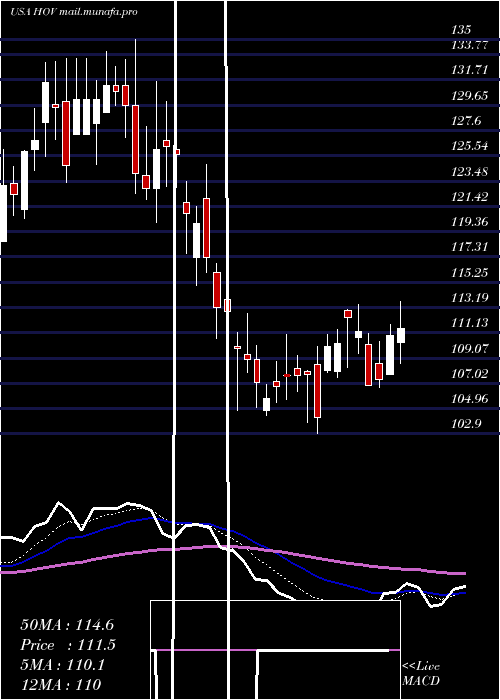Click the 'Price : 111.5' reading
This screenshot has height=700, width=500.
pos(68,645)
